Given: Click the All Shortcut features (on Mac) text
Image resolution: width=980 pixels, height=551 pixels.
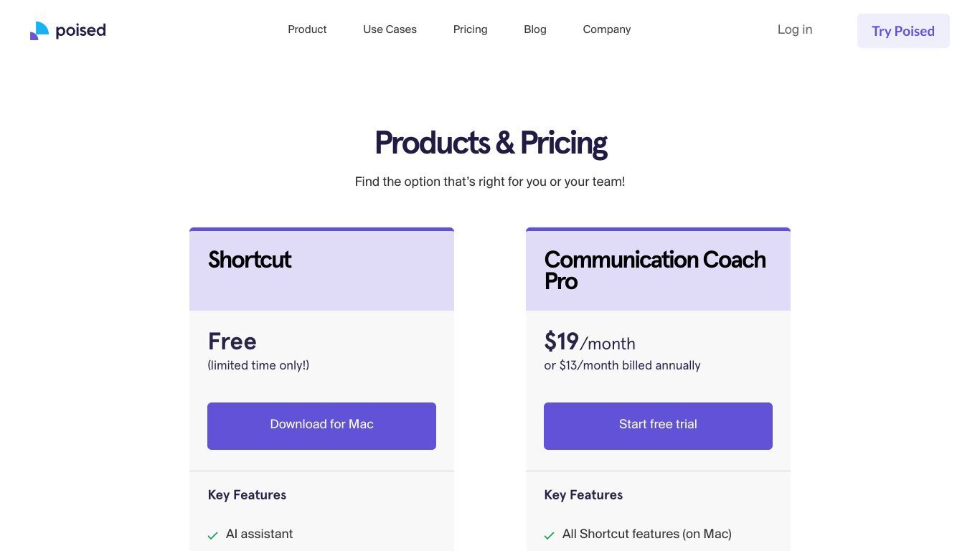Looking at the screenshot, I should (x=647, y=534).
